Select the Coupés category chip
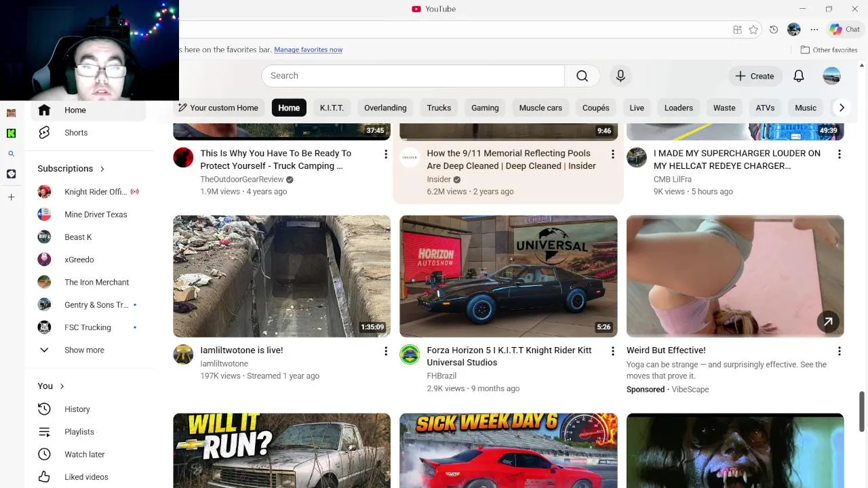 pos(595,108)
